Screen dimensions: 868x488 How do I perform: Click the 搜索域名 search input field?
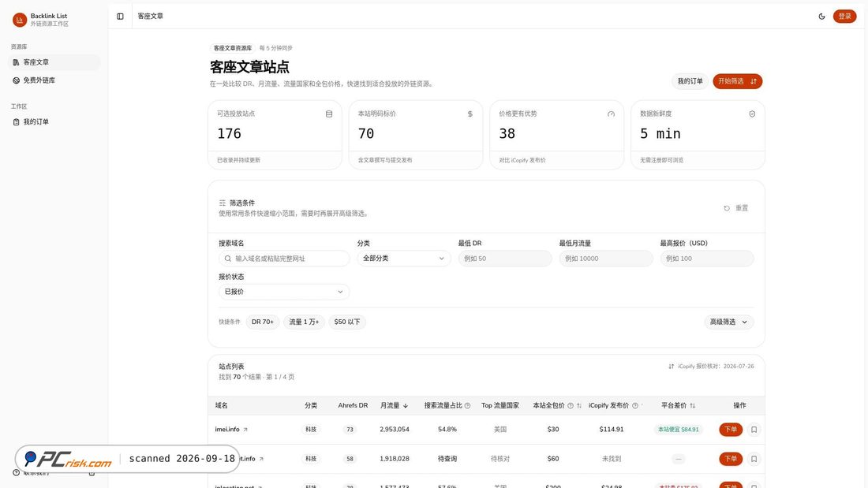284,259
